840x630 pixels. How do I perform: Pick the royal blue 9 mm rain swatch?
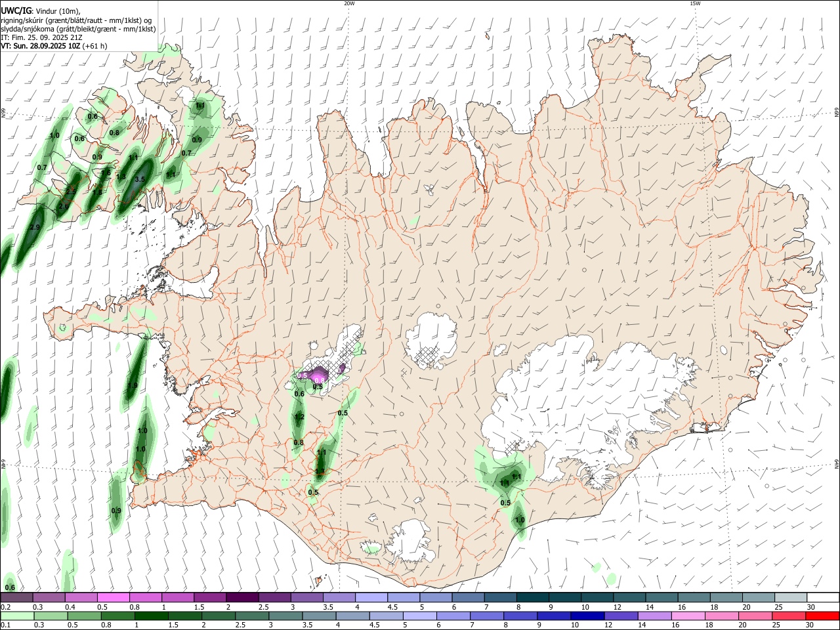(x=555, y=616)
